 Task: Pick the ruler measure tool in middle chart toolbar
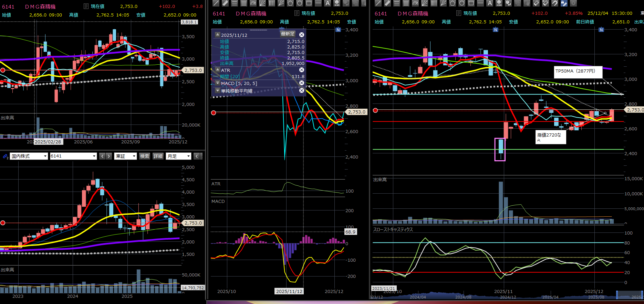point(225,3)
